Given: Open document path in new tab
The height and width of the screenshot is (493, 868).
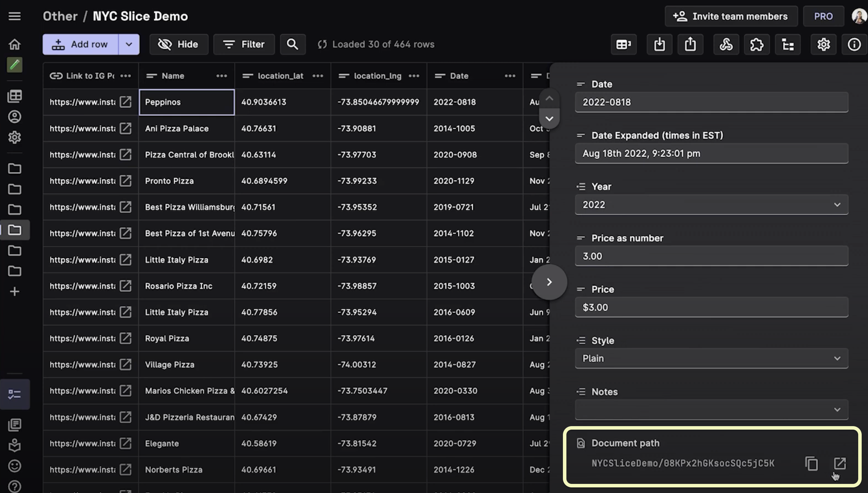Looking at the screenshot, I should (x=840, y=463).
